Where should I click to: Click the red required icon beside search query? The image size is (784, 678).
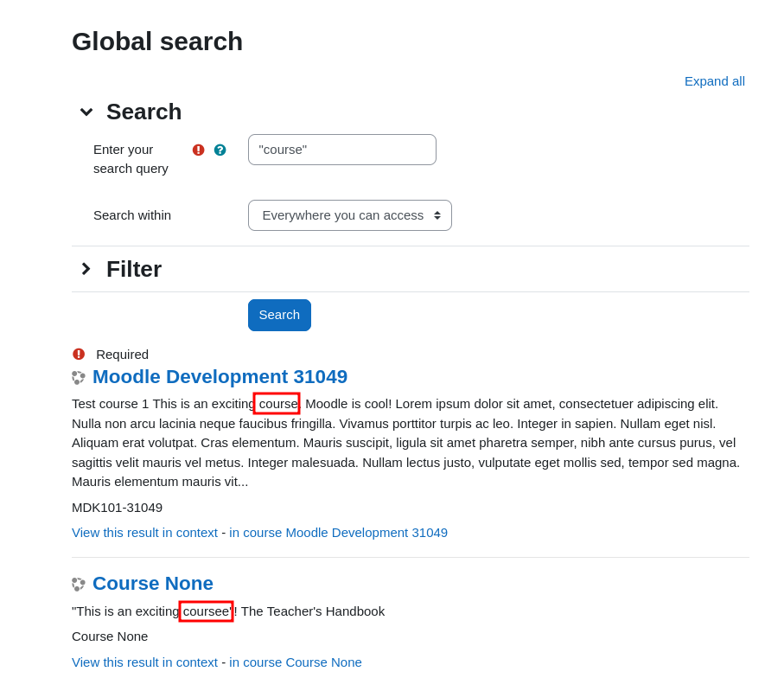coord(199,150)
